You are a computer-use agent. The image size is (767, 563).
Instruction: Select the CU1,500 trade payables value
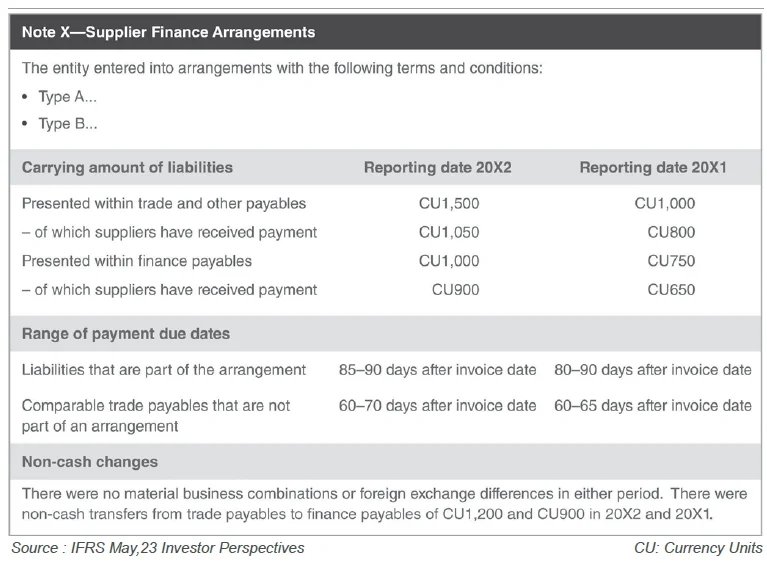(449, 204)
